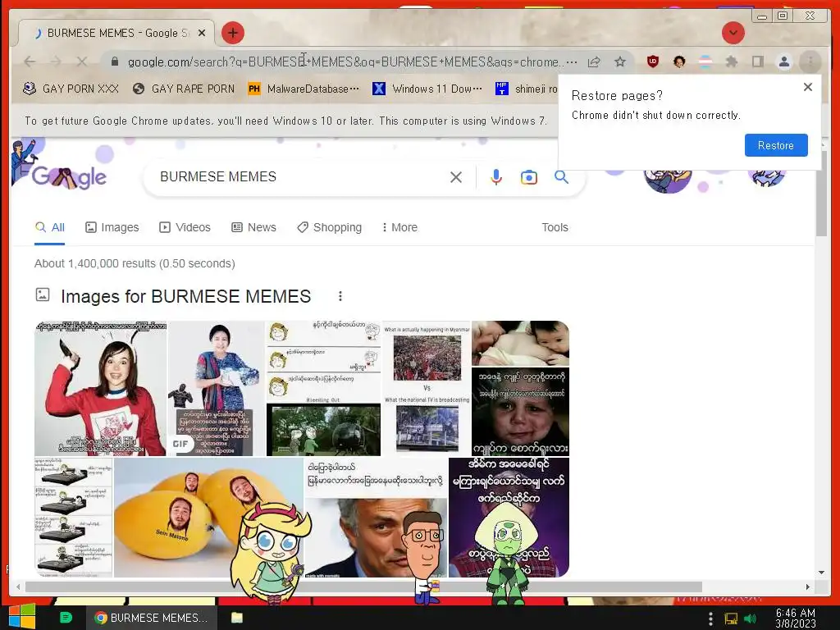Open the Myanmar national TV meme image
The height and width of the screenshot is (630, 840).
427,388
